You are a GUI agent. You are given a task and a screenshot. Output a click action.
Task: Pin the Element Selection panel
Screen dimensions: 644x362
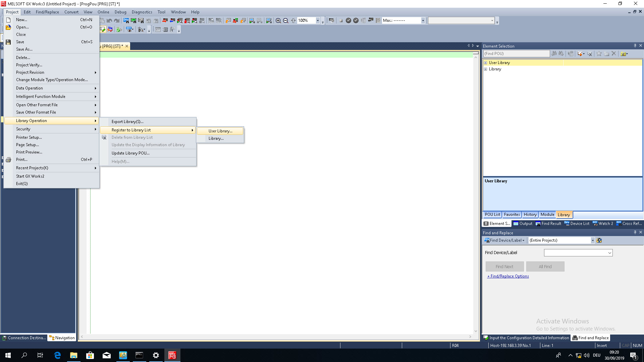(635, 46)
